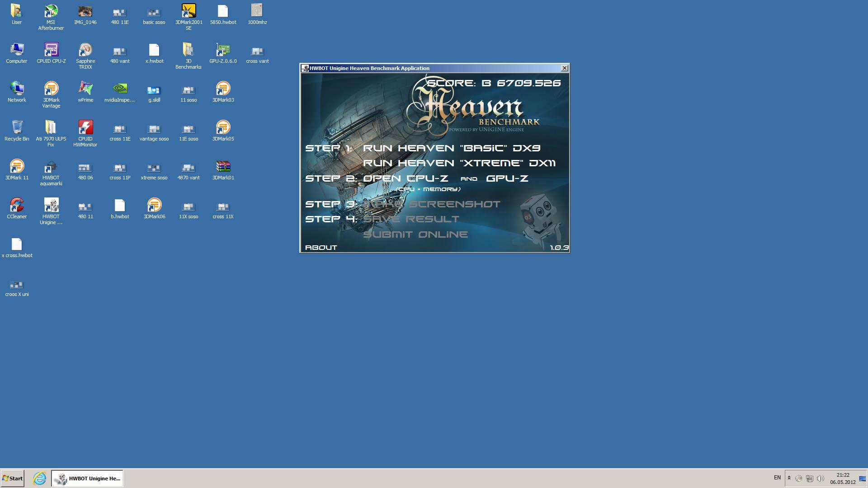The height and width of the screenshot is (488, 868).
Task: Open GPU-Z from step 2
Action: [507, 178]
